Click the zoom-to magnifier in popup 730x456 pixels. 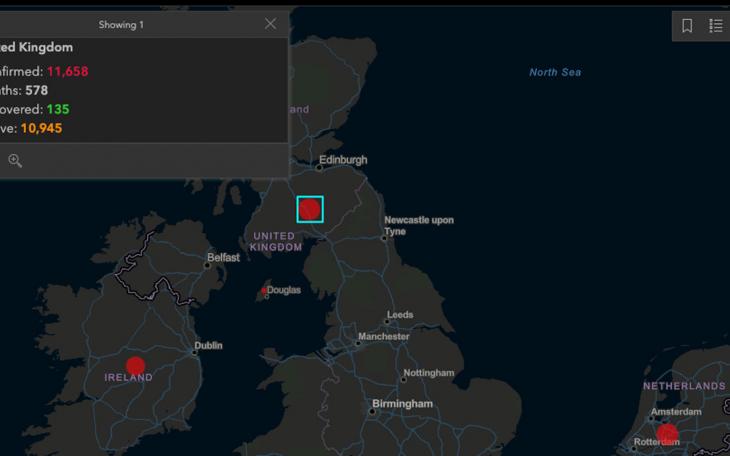click(15, 160)
